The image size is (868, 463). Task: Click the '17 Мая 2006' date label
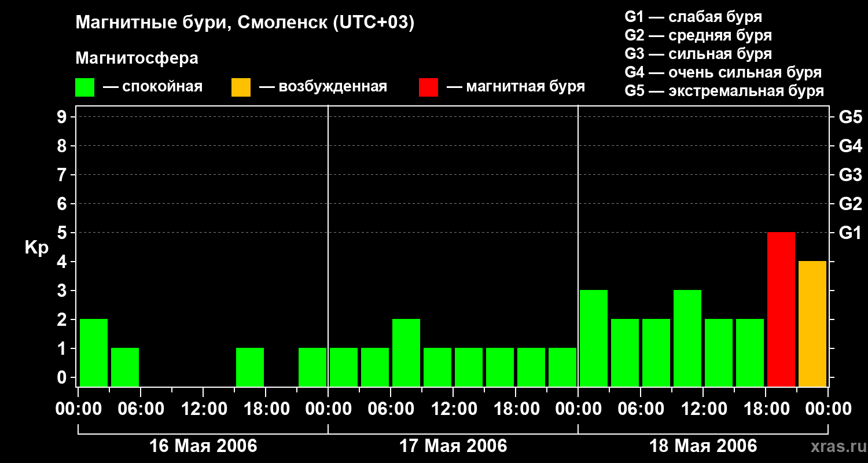tap(453, 446)
